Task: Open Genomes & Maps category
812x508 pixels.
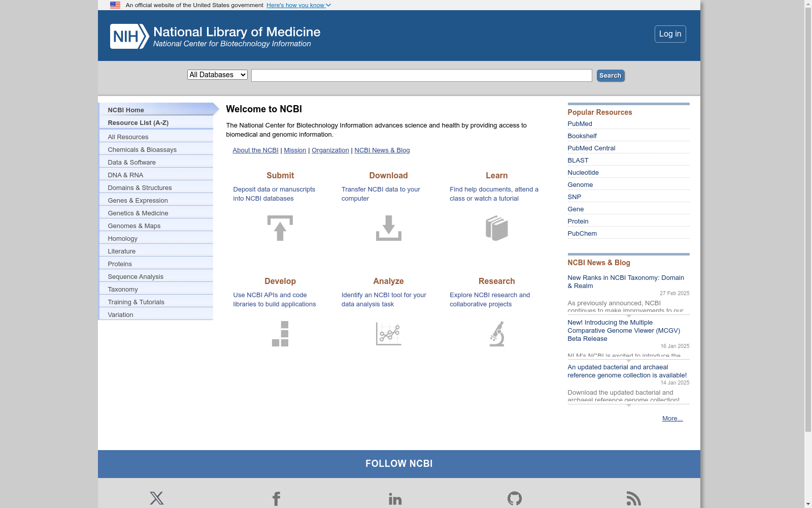Action: (x=156, y=226)
